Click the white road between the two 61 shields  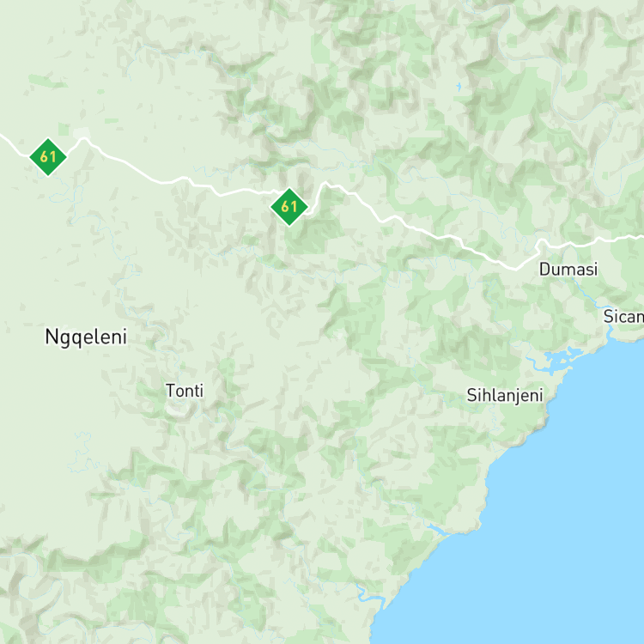click(164, 182)
